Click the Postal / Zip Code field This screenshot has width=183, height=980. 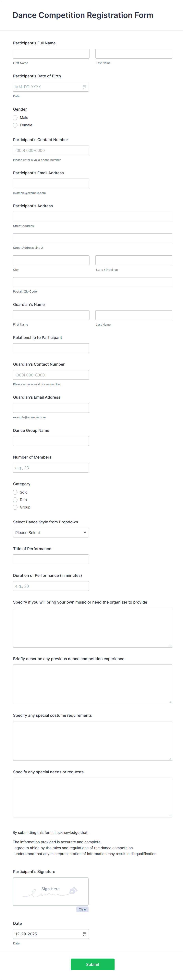tap(92, 282)
